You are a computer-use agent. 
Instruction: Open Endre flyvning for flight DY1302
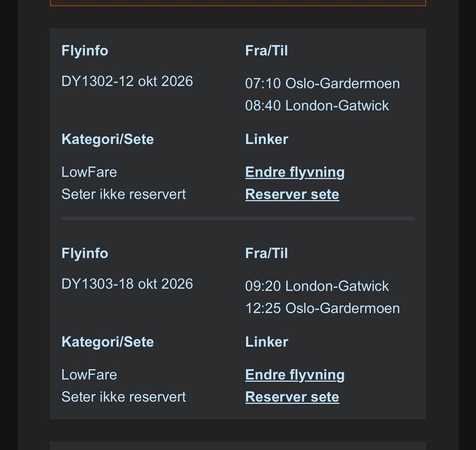tap(295, 172)
